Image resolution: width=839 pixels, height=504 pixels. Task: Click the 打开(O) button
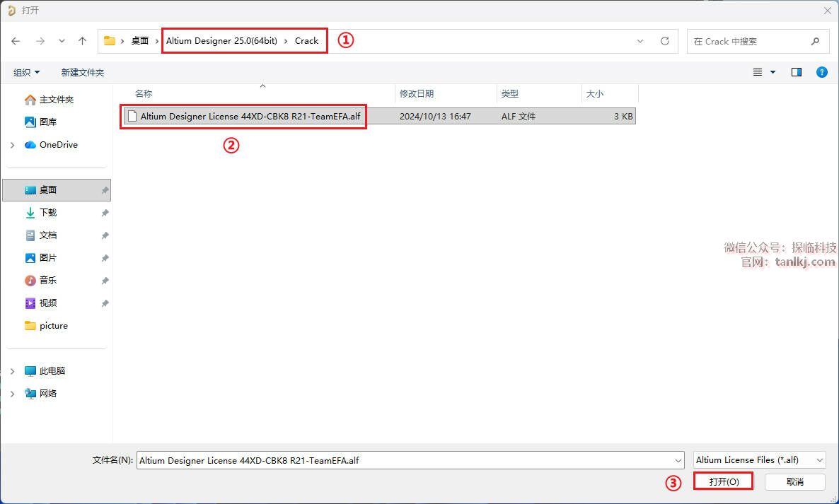pos(724,481)
